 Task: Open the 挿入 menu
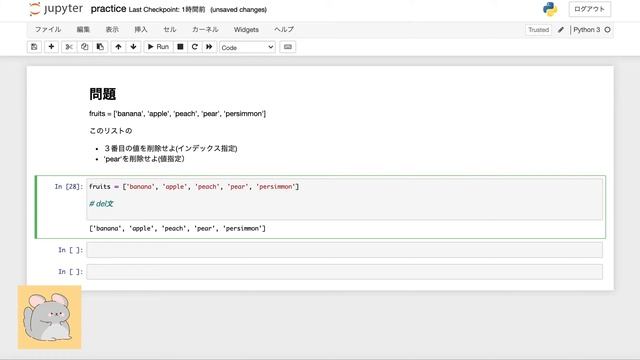click(141, 29)
